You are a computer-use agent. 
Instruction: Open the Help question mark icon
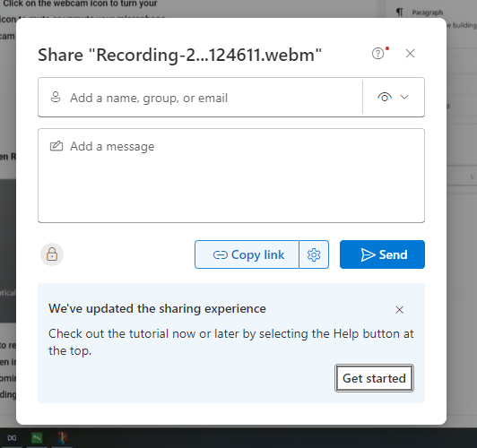pos(377,54)
